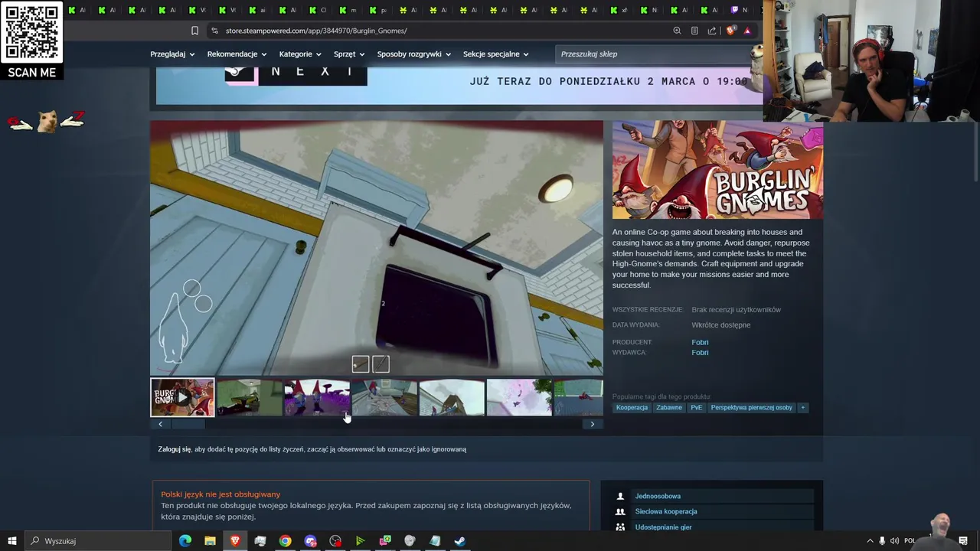Click 'Polski język nie jest obsługiwany' notice heading
Screen dimensions: 980x551
(x=220, y=494)
